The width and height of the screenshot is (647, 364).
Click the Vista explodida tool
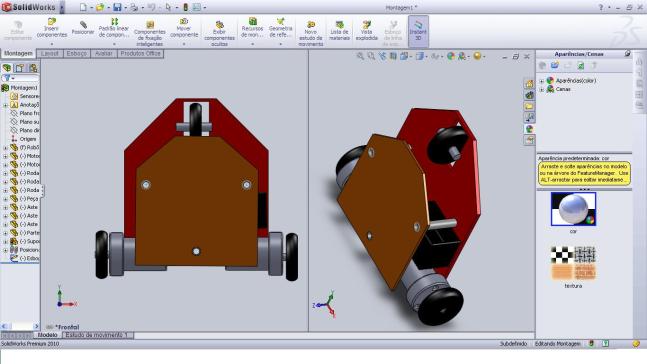pos(366,31)
